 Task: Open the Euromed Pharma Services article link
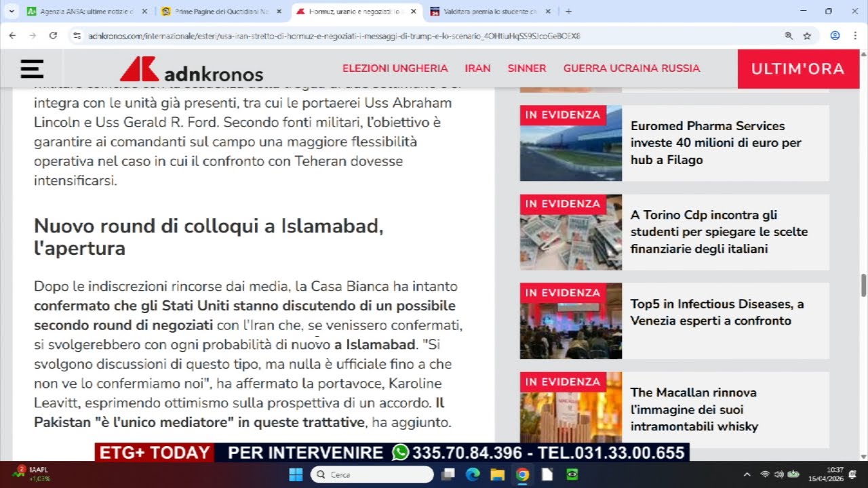[x=716, y=143]
